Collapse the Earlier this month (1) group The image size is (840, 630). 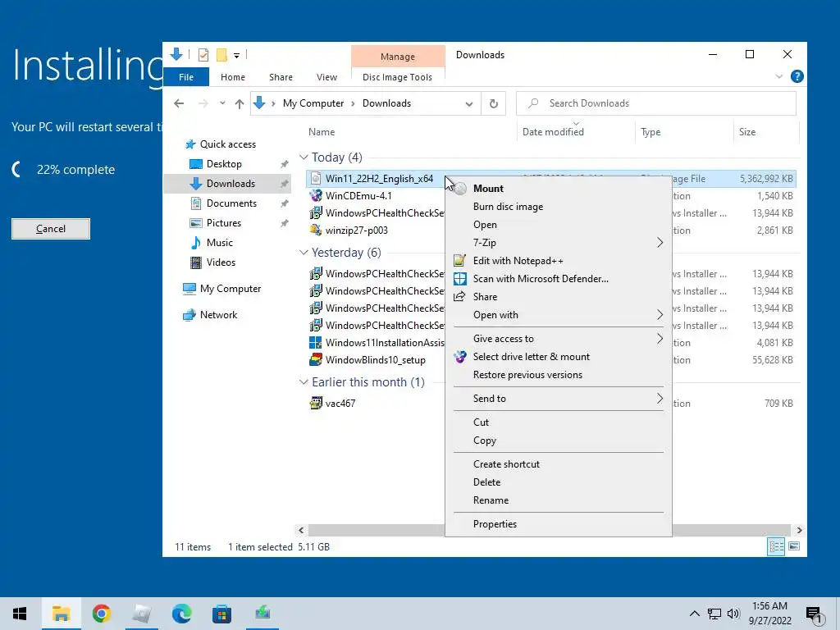304,382
